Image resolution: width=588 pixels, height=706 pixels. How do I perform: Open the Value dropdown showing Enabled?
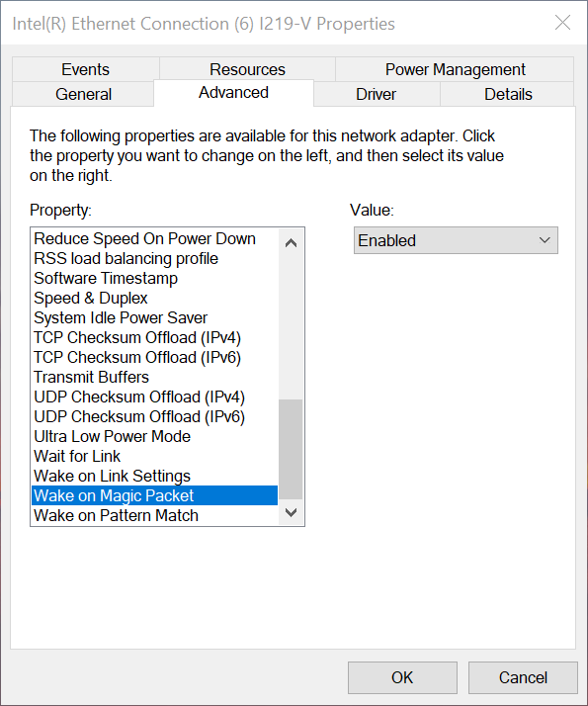tap(456, 240)
